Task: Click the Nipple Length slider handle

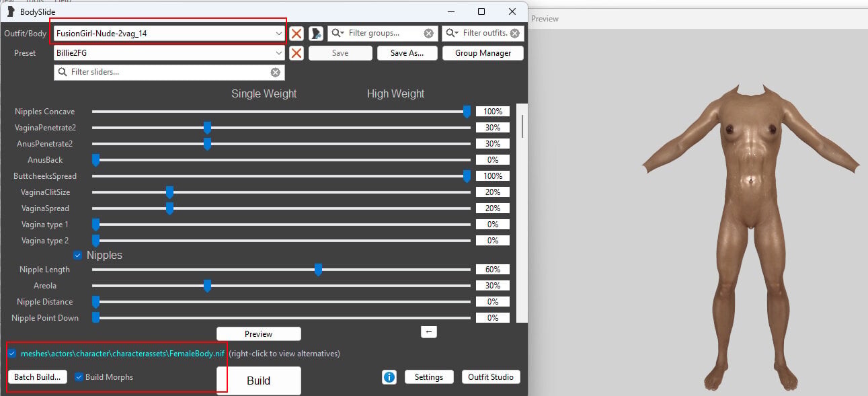Action: tap(318, 270)
